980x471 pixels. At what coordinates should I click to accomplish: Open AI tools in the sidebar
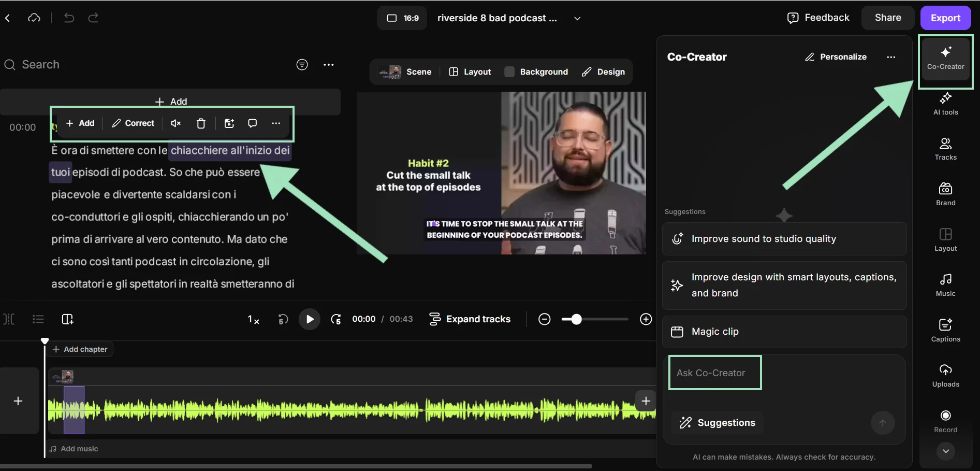tap(945, 104)
